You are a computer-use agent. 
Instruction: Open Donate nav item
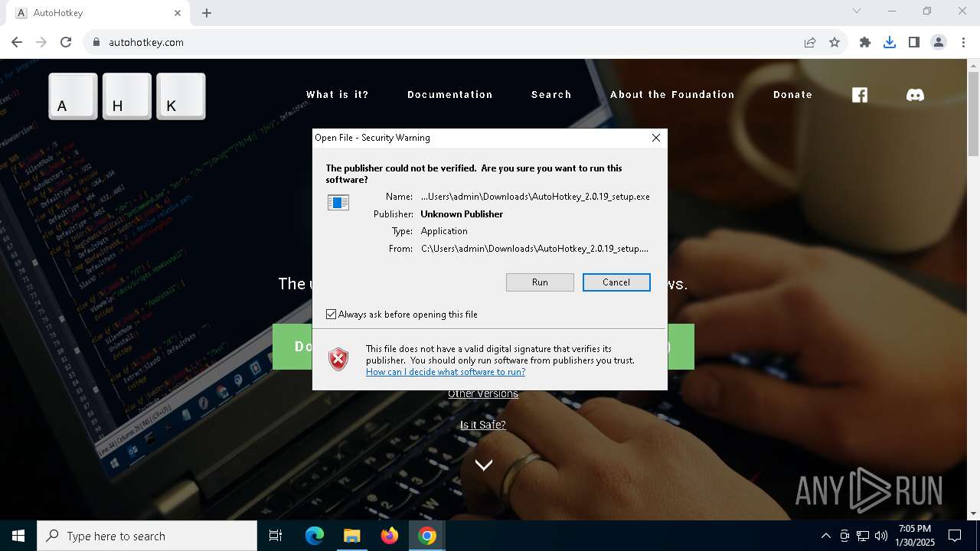[x=792, y=95]
